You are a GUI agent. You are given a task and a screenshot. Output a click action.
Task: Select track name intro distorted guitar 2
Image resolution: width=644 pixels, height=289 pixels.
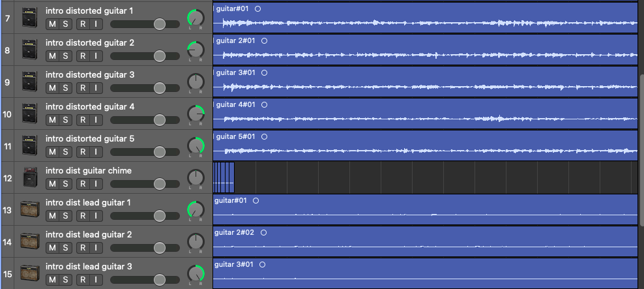pos(90,43)
